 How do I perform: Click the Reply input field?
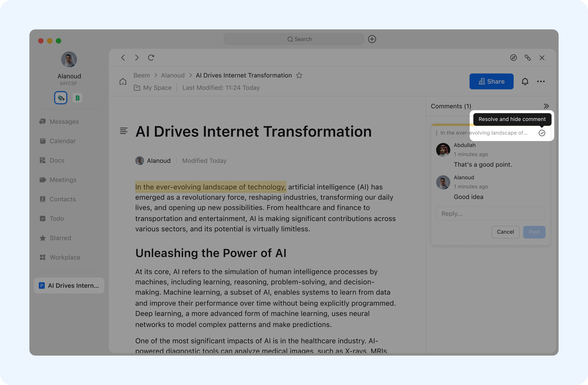(x=490, y=214)
